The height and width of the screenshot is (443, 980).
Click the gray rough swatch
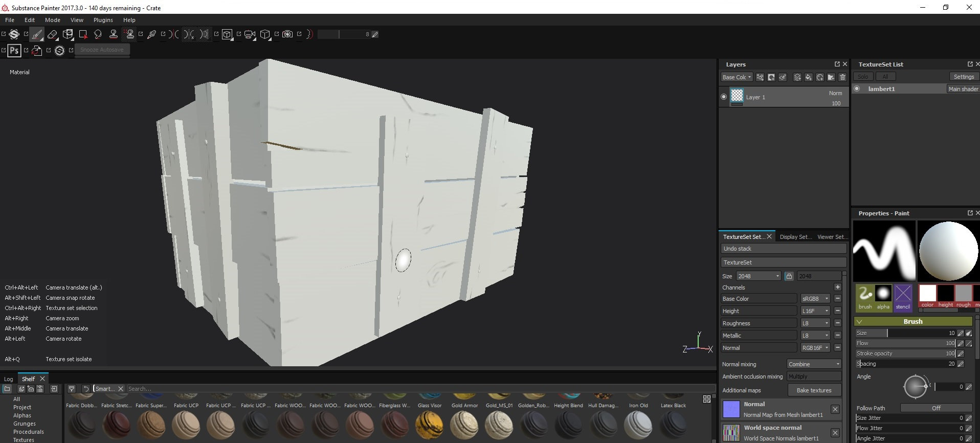[x=964, y=293]
